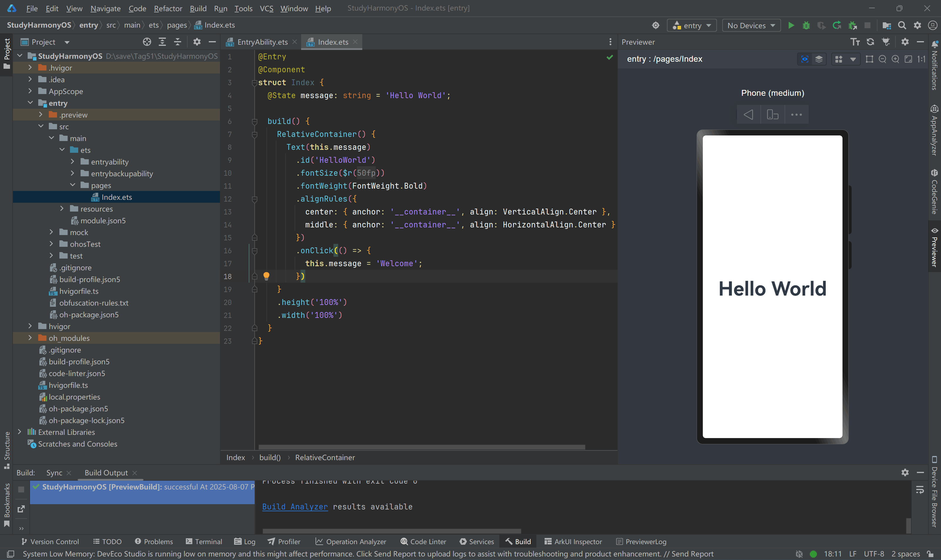Toggle the layers view in Previewer

(819, 59)
